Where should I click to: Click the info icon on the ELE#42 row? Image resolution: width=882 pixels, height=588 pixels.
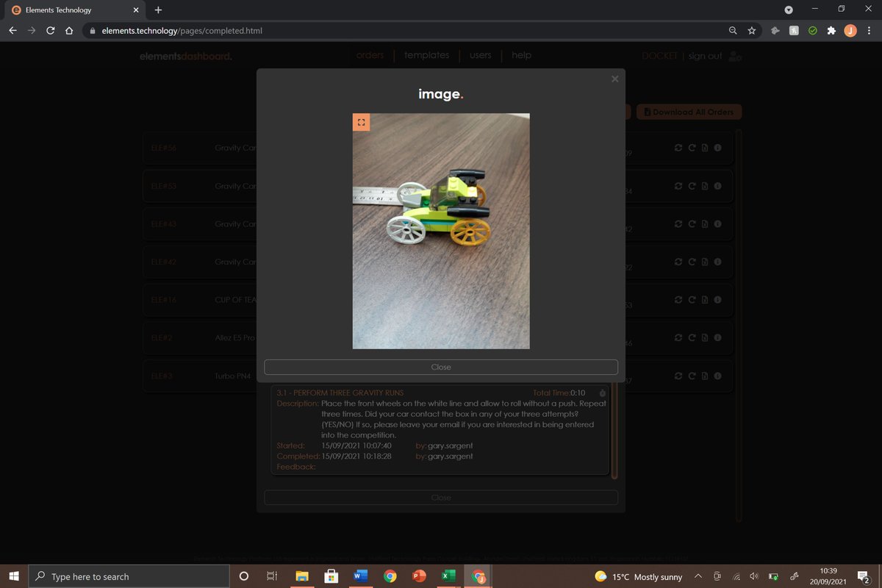click(717, 262)
